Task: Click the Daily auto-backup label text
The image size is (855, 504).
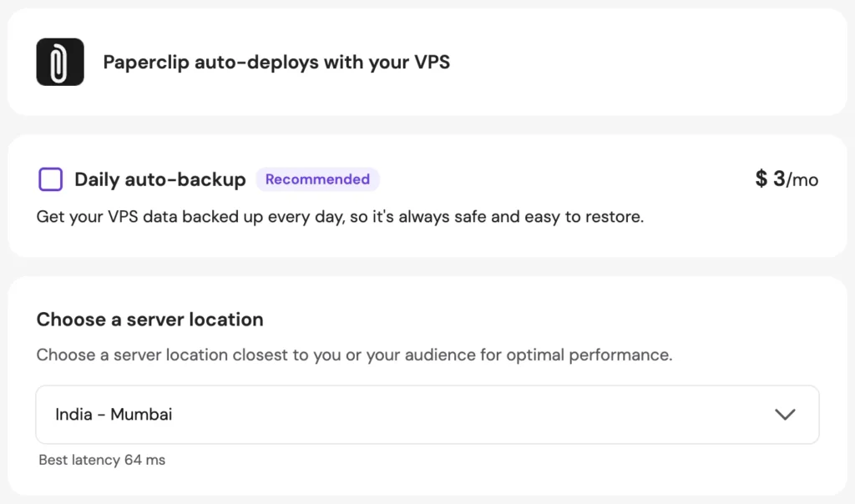Action: click(160, 179)
